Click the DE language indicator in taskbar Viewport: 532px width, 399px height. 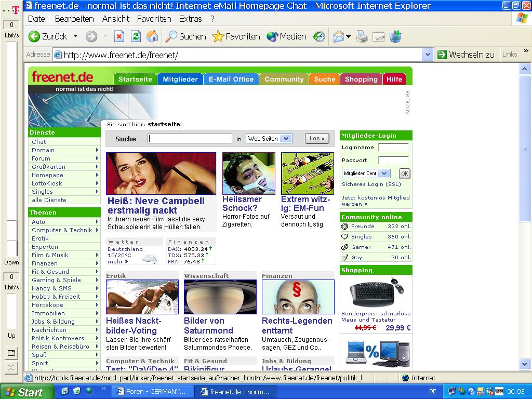(433, 392)
